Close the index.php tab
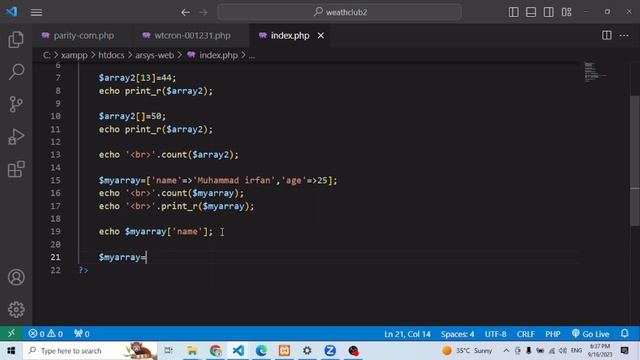 point(321,36)
